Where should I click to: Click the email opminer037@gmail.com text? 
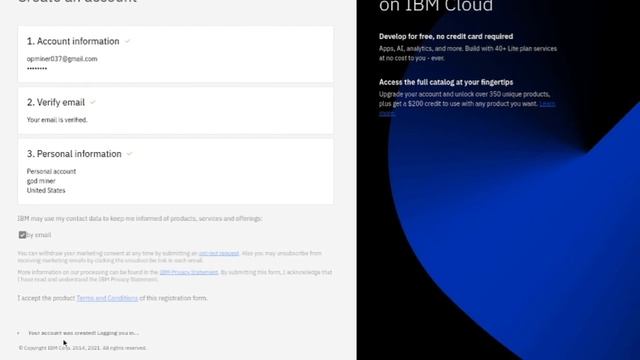click(x=62, y=59)
